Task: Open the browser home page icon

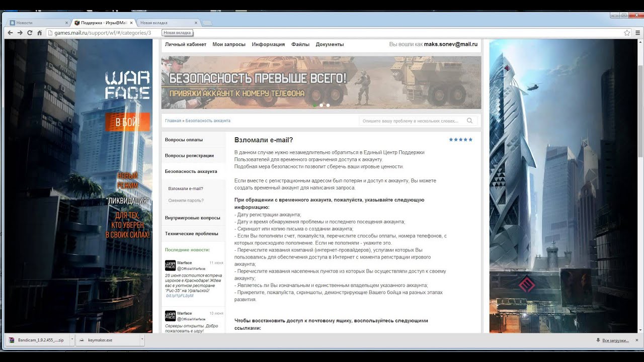Action: click(x=39, y=33)
